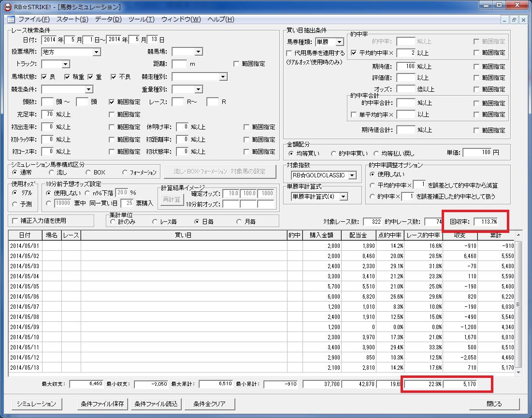532x418 pixels.
Task: Click the 購入金額 column header
Action: pos(322,235)
